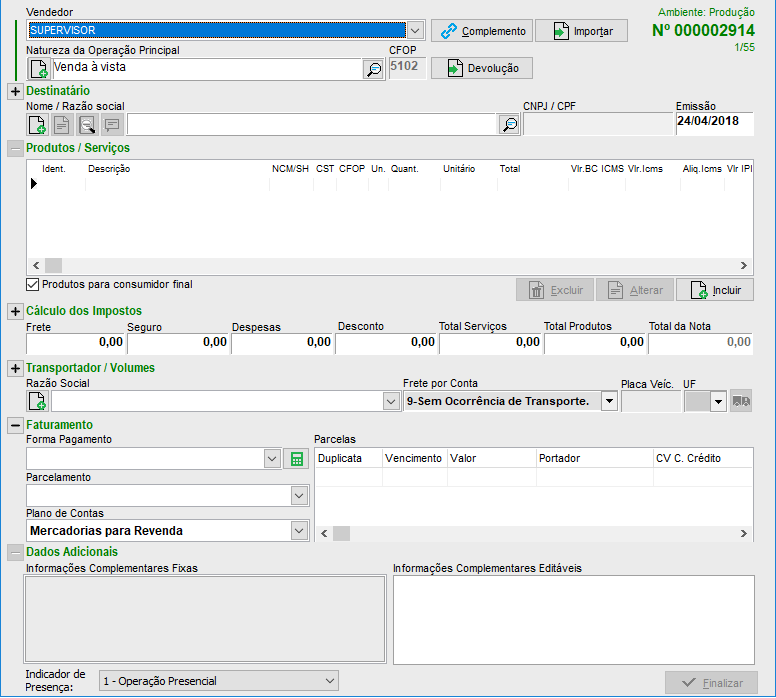This screenshot has width=776, height=698.
Task: Open Indicador de Presença dropdown
Action: click(331, 681)
